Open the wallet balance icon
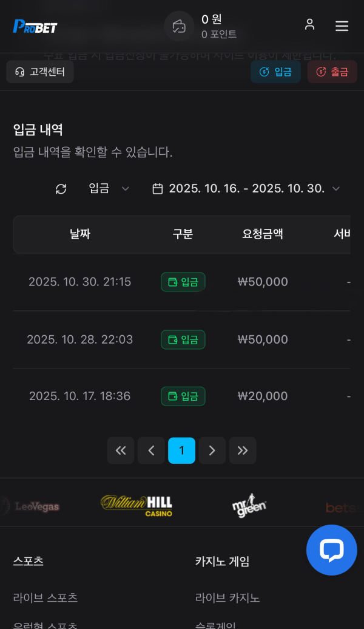Screen dimensions: 364x629 pyautogui.click(x=179, y=26)
